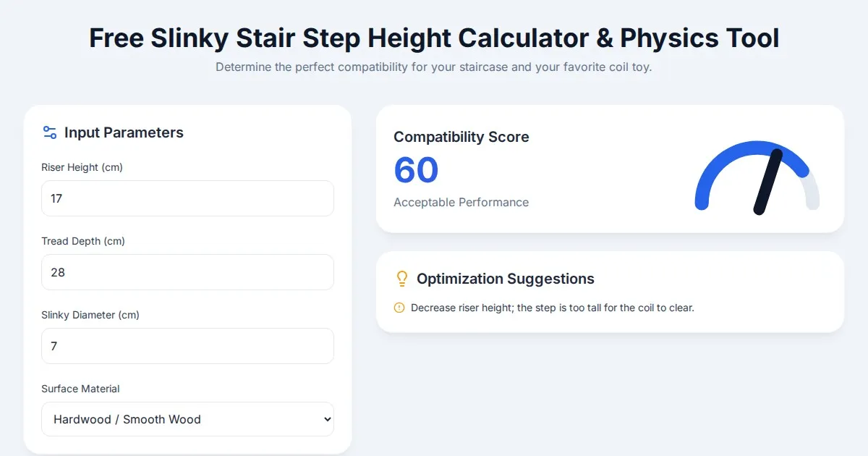Open the Surface Material dropdown
Screen dimensions: 868x456
pos(187,419)
